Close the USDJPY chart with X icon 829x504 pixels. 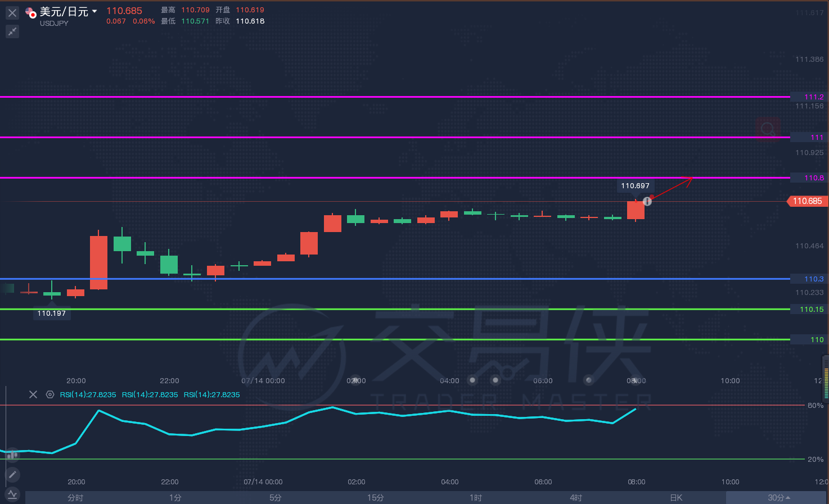click(12, 12)
